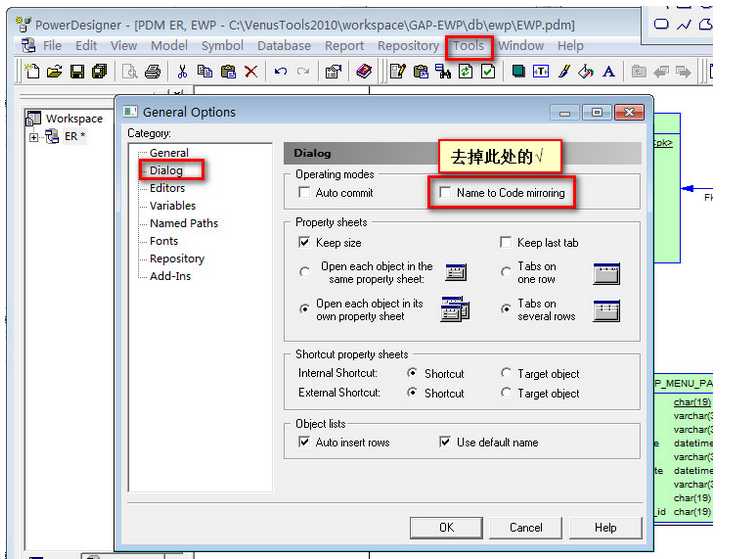The width and height of the screenshot is (732, 559).
Task: Click the Save floppy disk icon
Action: [77, 71]
